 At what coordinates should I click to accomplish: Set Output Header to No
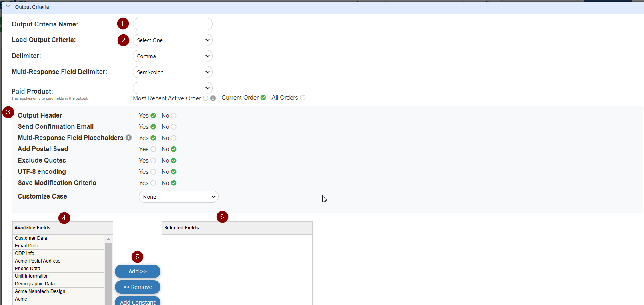(173, 116)
